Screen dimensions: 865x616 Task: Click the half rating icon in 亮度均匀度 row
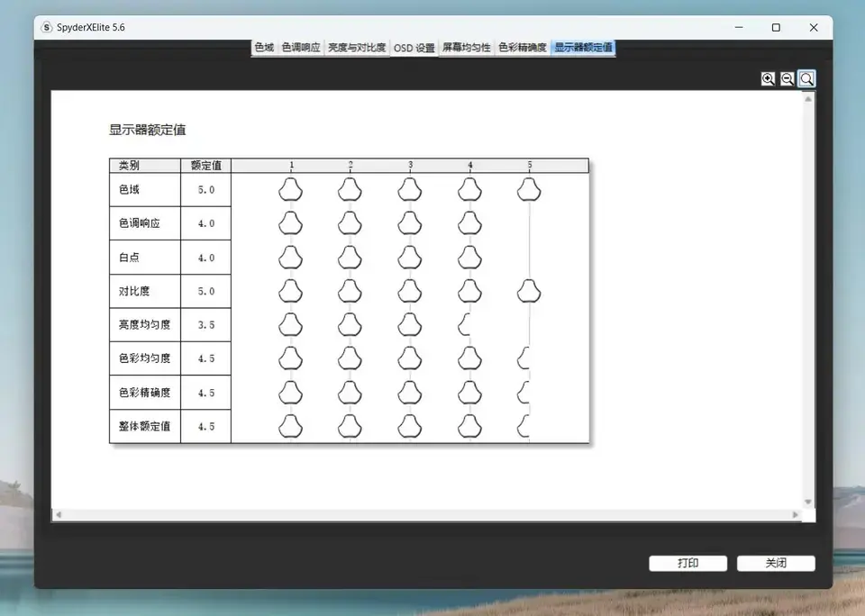pos(465,324)
